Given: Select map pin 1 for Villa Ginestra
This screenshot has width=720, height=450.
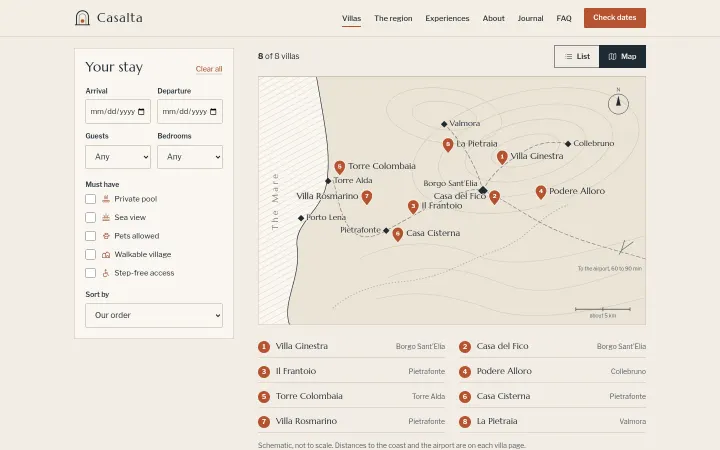Looking at the screenshot, I should (502, 157).
